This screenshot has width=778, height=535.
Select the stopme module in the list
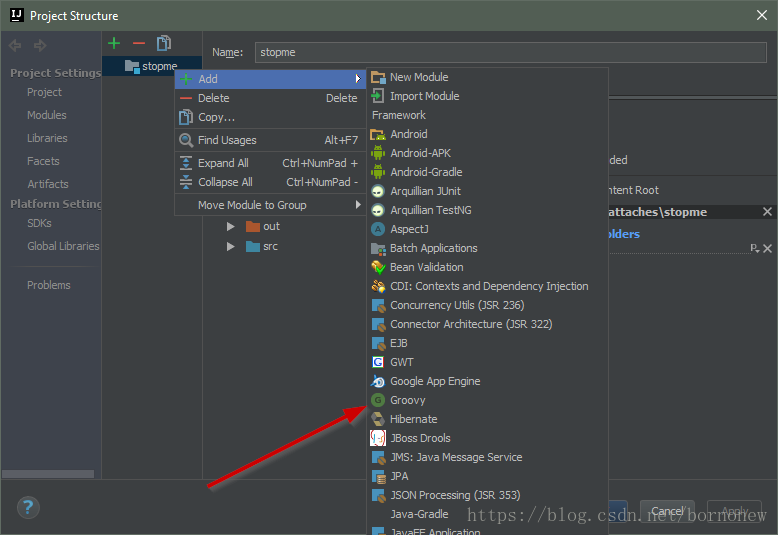pos(151,66)
